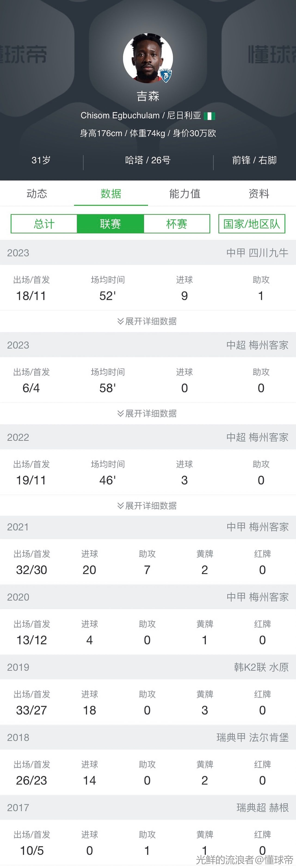This screenshot has height=868, width=296.
Task: Select the 联赛 filter
Action: click(x=110, y=224)
